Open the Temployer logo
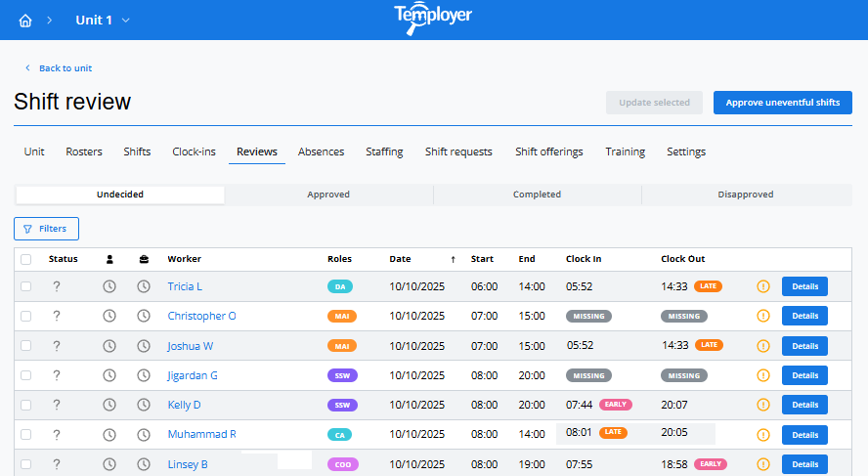 [433, 19]
